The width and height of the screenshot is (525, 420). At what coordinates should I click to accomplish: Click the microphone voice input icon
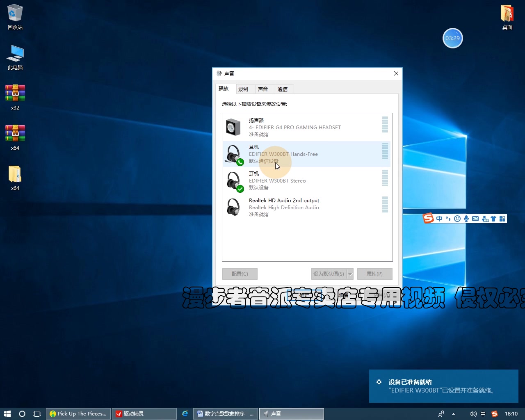tap(466, 219)
